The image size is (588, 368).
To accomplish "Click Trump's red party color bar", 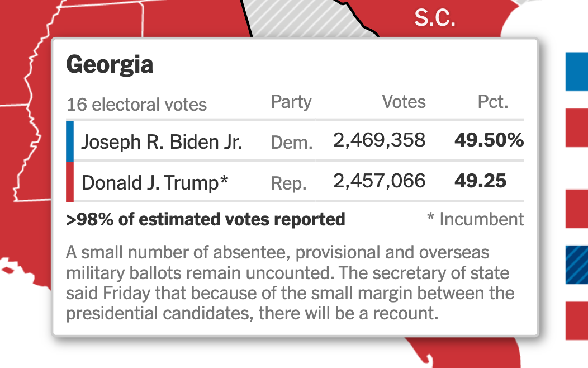I will point(70,182).
